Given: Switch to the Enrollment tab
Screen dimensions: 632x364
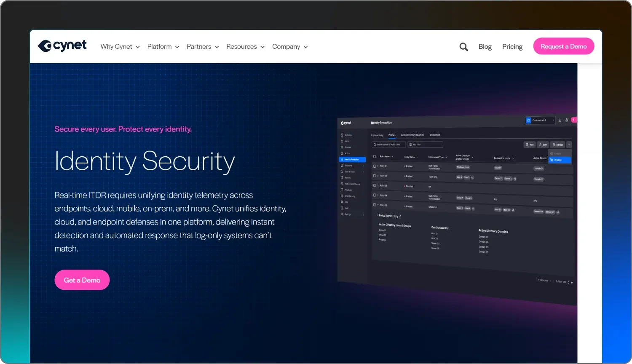Looking at the screenshot, I should 435,135.
